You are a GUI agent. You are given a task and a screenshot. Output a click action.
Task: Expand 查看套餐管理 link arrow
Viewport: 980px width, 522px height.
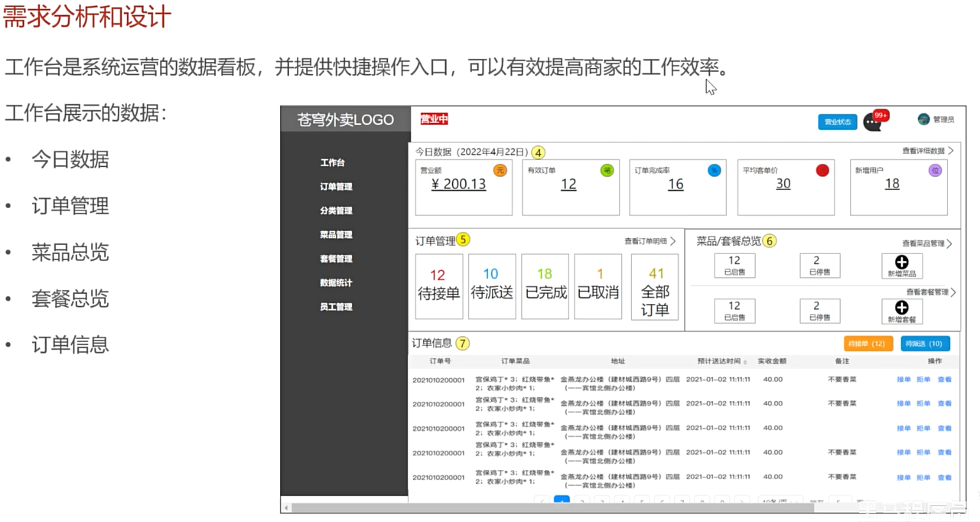click(x=953, y=292)
